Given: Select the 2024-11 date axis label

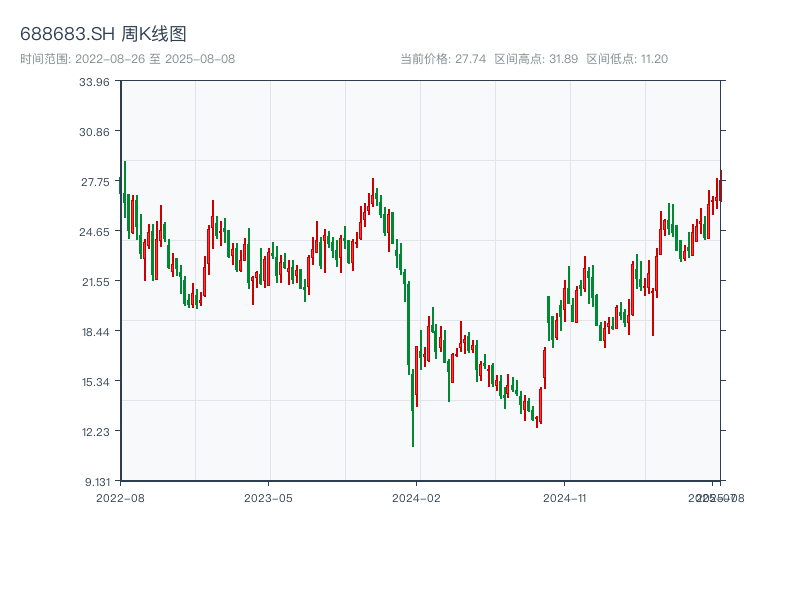Looking at the screenshot, I should click(565, 497).
